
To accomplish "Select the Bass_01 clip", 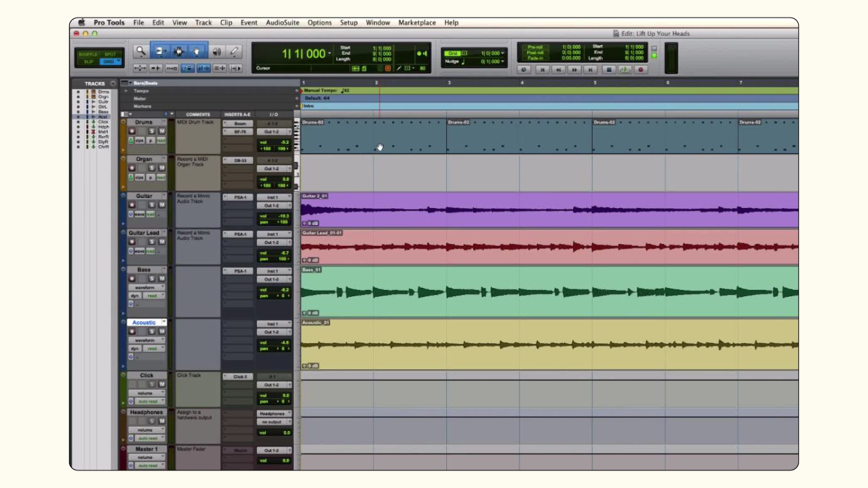I will [x=549, y=291].
